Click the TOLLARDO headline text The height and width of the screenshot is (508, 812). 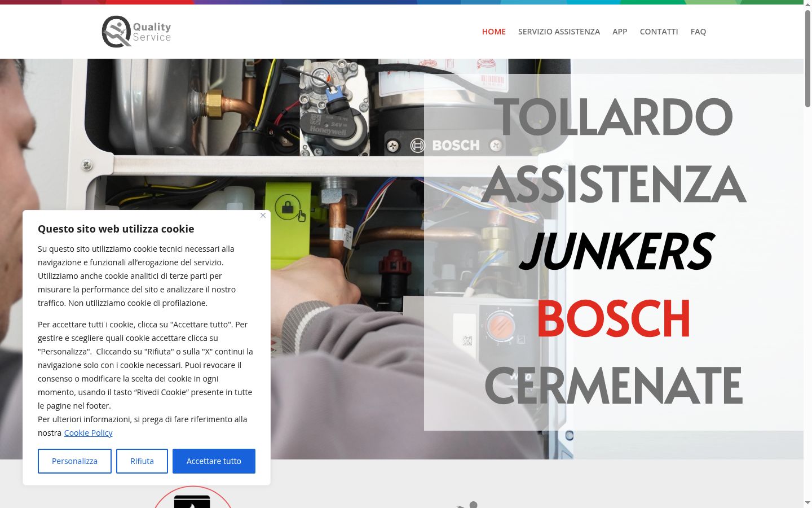[x=614, y=117]
